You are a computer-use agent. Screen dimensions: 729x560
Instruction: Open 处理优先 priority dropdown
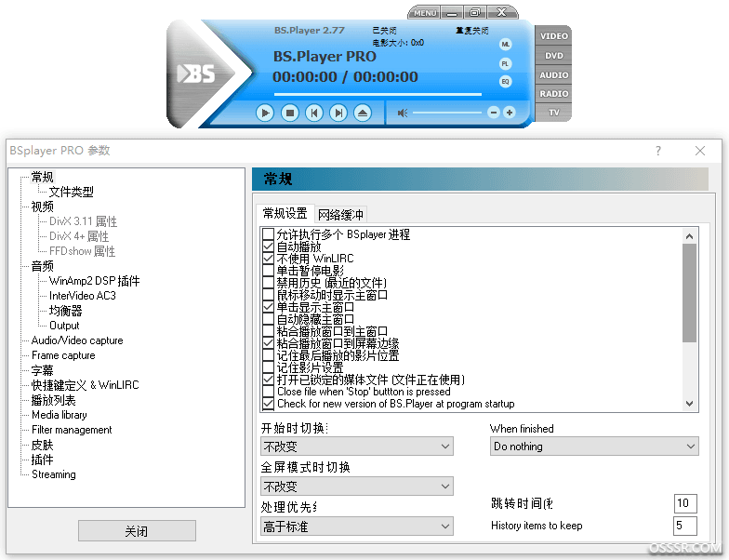[357, 527]
